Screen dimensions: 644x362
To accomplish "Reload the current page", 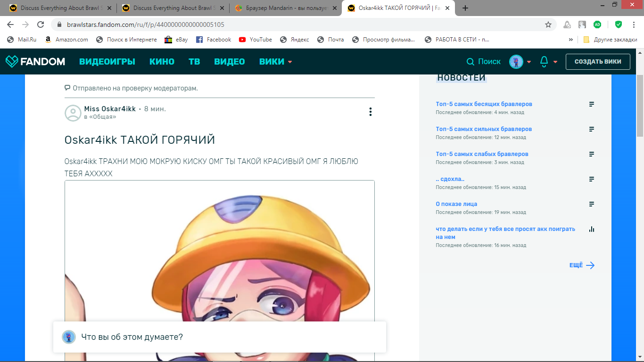I will (x=41, y=25).
